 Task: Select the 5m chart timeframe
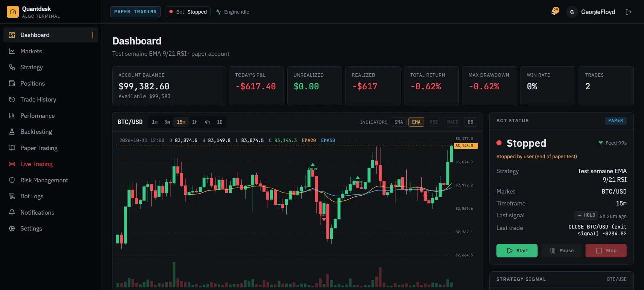[x=167, y=122]
